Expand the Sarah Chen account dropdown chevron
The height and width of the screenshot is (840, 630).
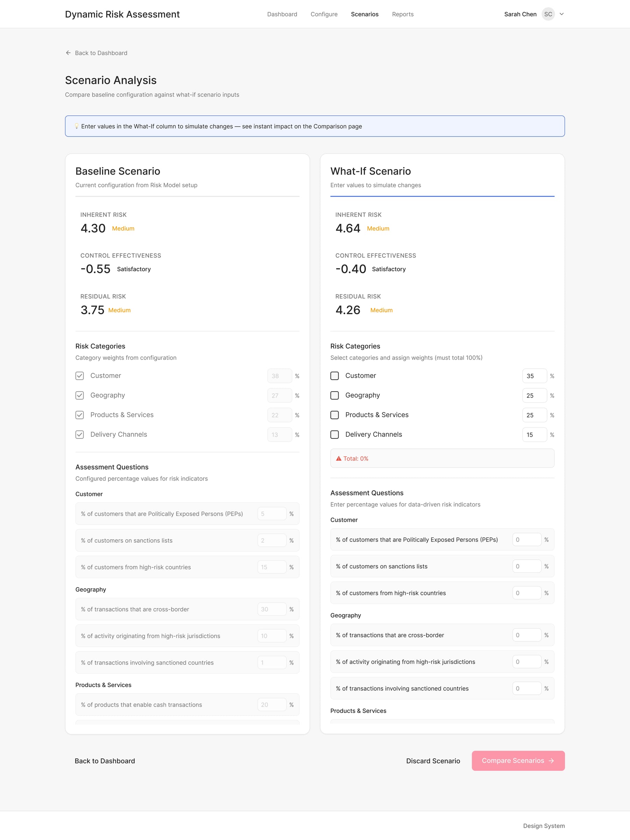[x=562, y=14]
